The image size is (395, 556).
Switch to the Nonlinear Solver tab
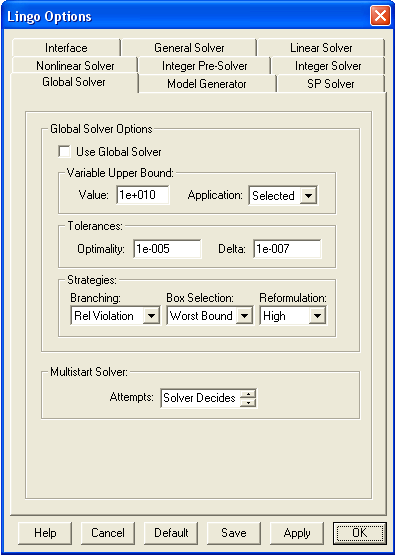(75, 66)
